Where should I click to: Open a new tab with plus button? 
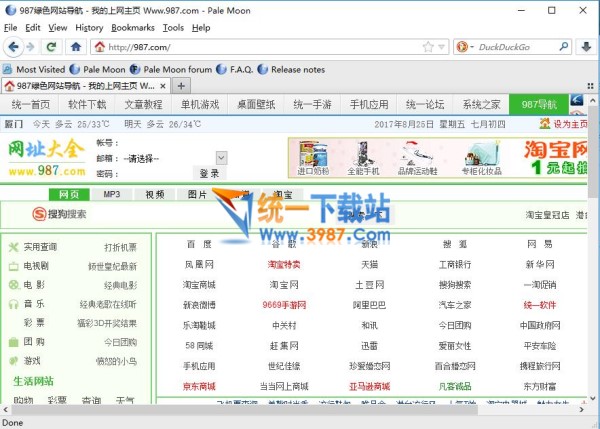click(181, 86)
